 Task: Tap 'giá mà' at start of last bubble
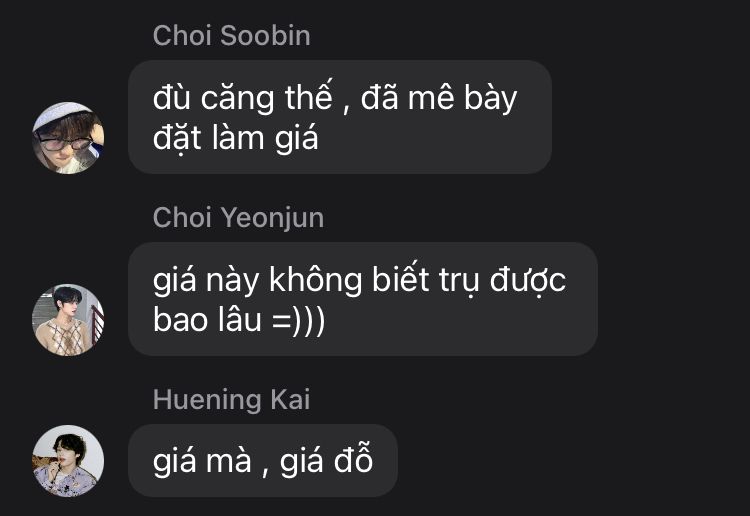(x=202, y=461)
